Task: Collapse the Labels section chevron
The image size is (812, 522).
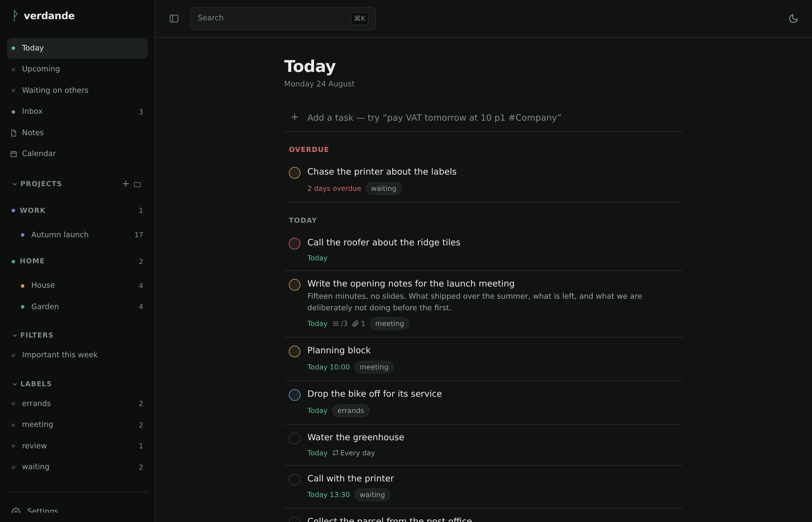Action: 14,384
